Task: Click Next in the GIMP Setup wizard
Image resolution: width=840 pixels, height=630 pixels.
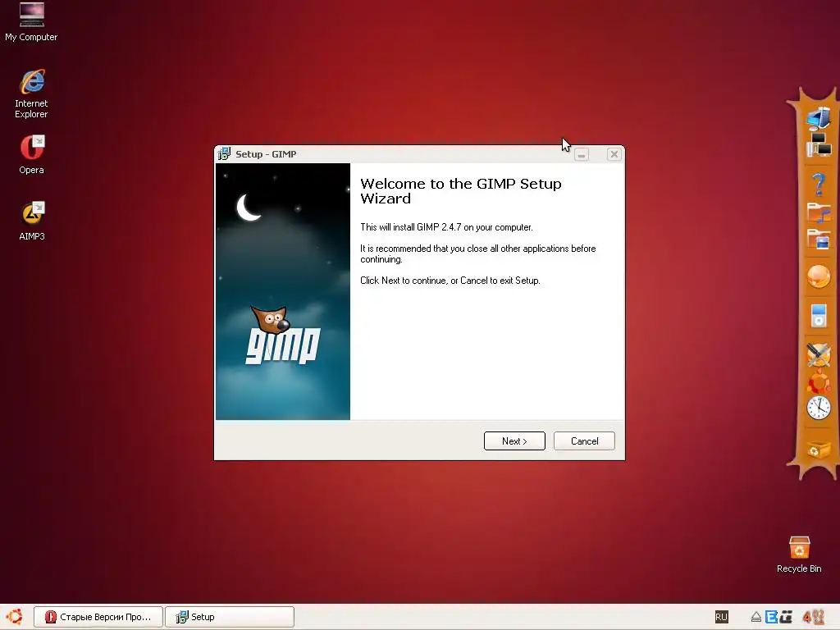Action: pos(514,441)
